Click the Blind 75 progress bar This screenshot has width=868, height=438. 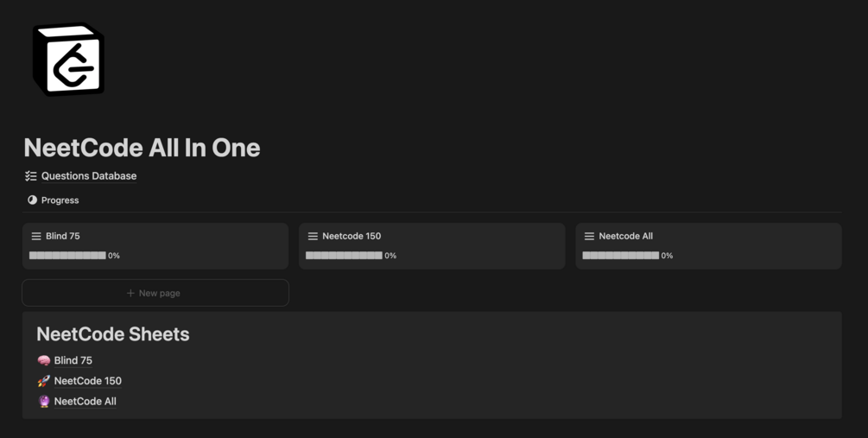coord(67,256)
